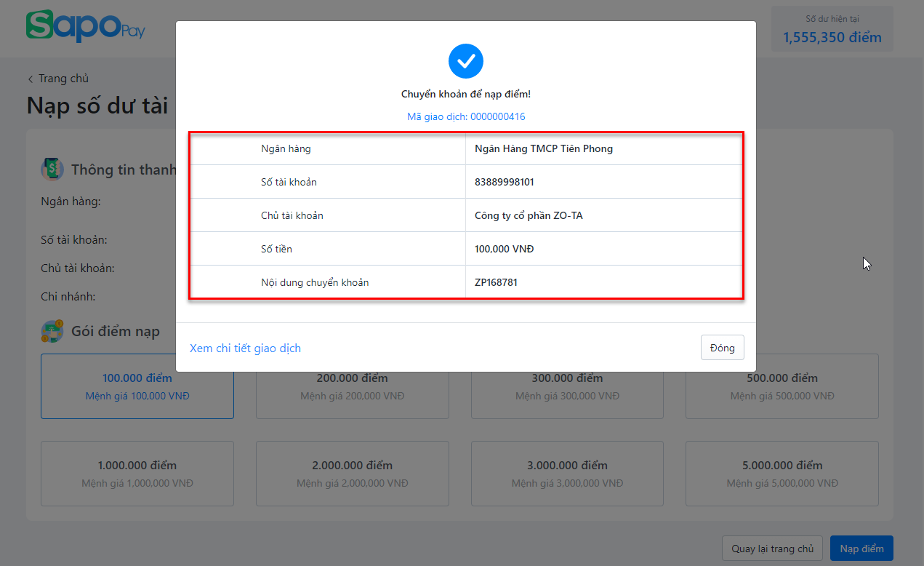Click the blue success checkmark icon

click(x=466, y=61)
